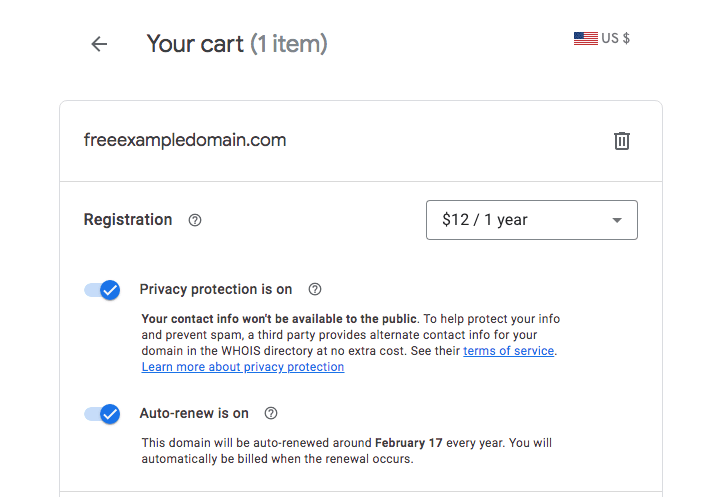716x497 pixels.
Task: Select the freeexampledomain.com domain name text
Action: coord(185,140)
